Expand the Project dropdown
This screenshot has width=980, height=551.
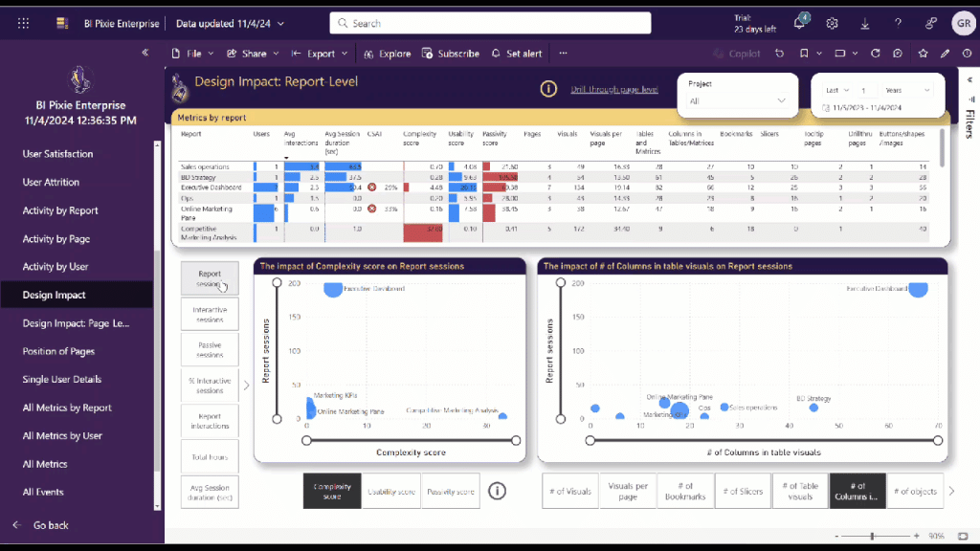pos(739,100)
